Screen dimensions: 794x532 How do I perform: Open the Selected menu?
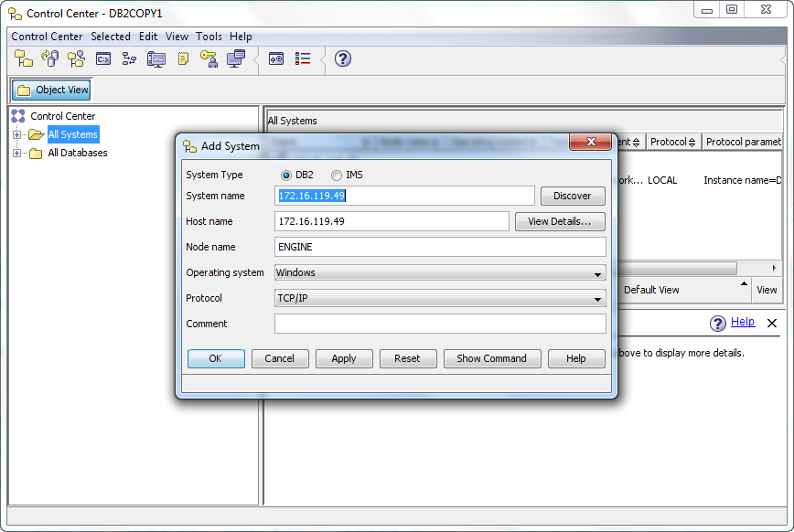[x=110, y=37]
